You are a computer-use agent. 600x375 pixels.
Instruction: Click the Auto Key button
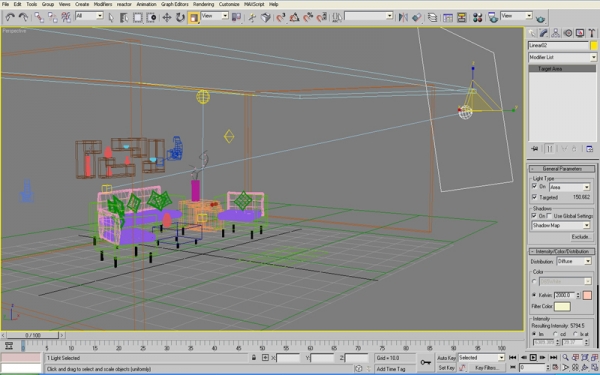pos(446,358)
